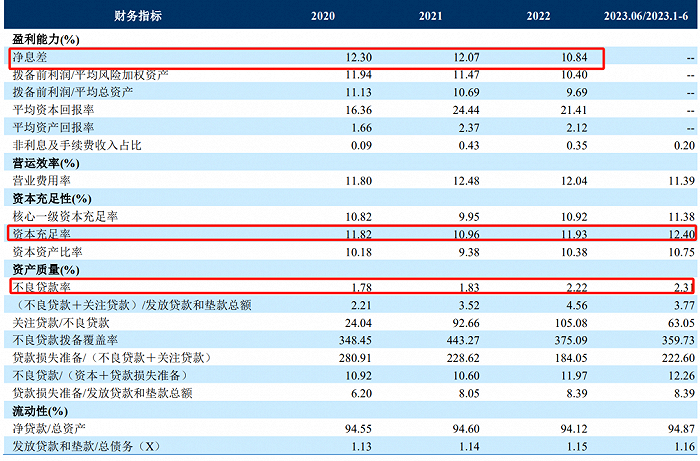Select the 净贷款/总资产 row label
Screen dimensions: 700x461
tap(49, 428)
